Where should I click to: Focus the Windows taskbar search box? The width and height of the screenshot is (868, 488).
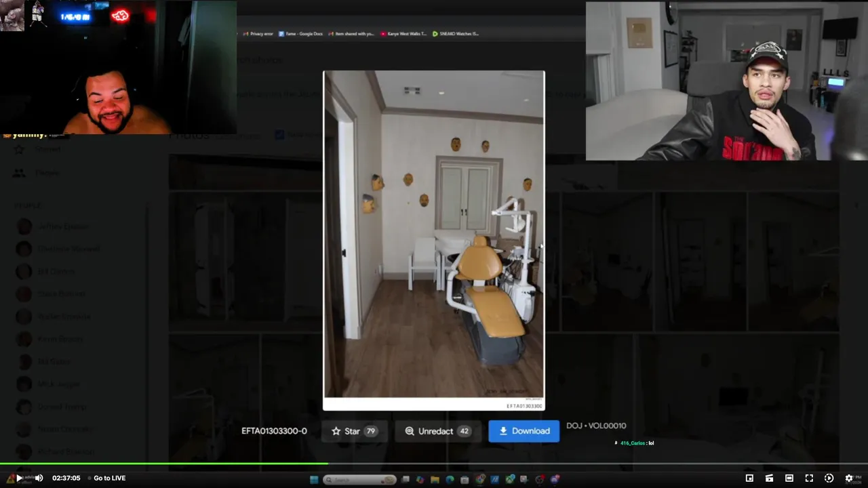click(x=359, y=480)
